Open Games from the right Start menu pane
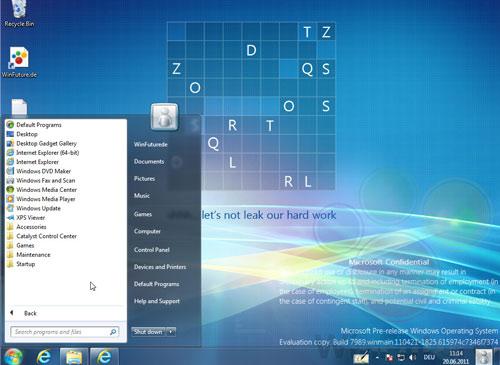 [x=143, y=214]
